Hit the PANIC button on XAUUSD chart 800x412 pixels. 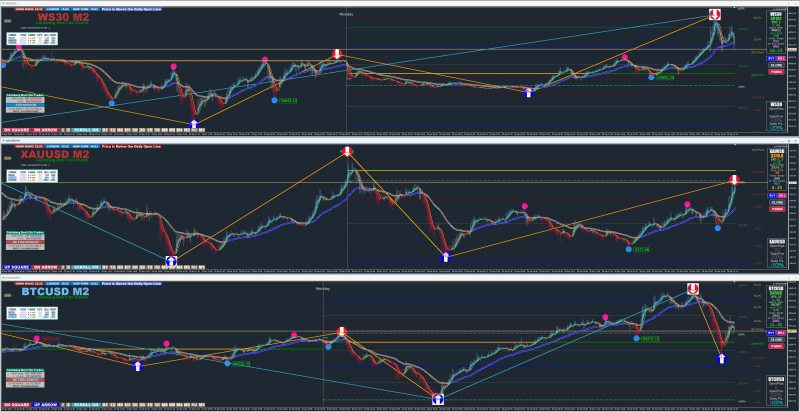[x=777, y=209]
